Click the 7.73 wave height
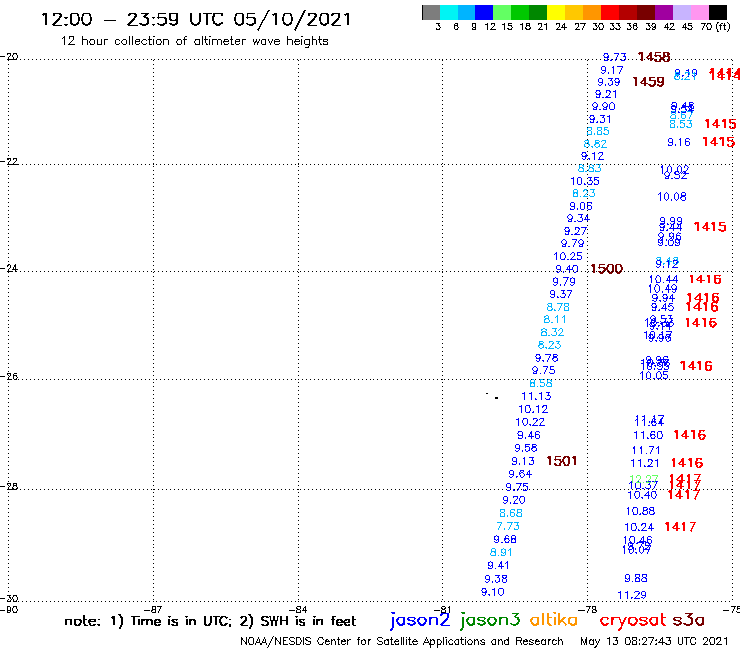This screenshot has height=650, width=740. click(508, 526)
